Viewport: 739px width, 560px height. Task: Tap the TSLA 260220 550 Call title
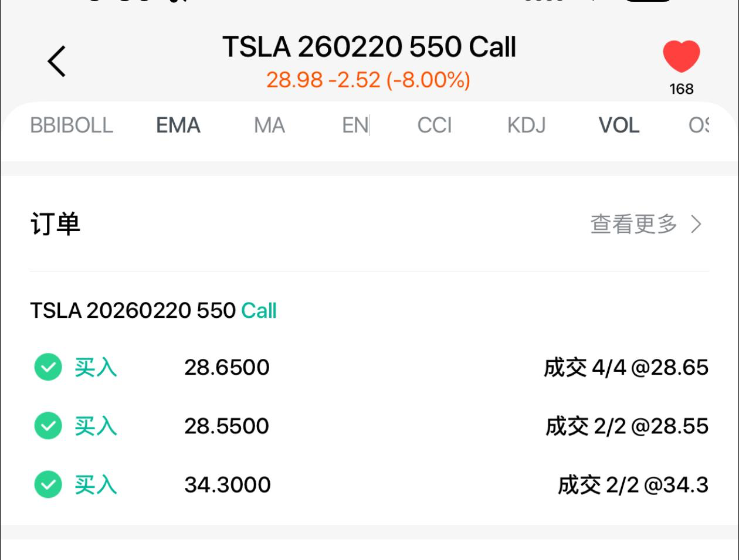[x=369, y=47]
